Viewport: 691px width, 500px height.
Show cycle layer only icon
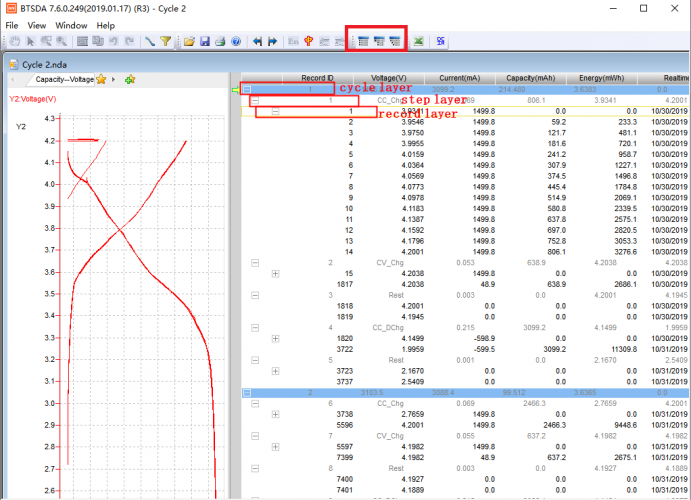coord(363,41)
